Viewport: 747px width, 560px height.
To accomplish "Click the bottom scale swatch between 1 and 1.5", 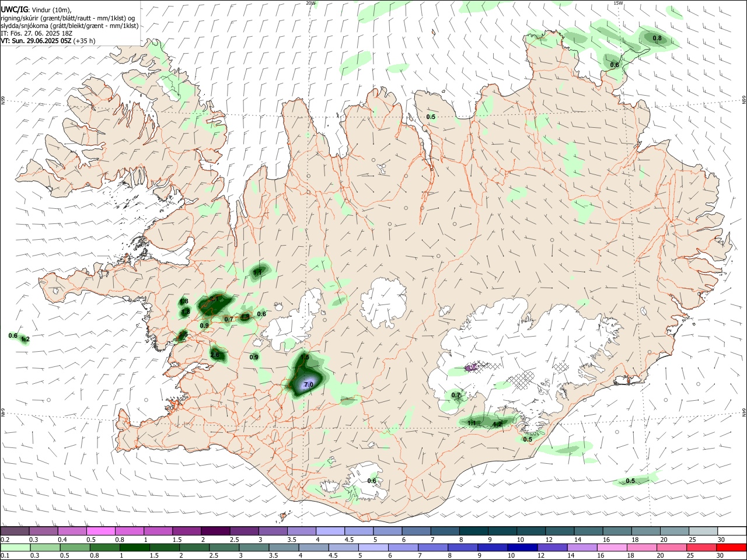I will (134, 548).
